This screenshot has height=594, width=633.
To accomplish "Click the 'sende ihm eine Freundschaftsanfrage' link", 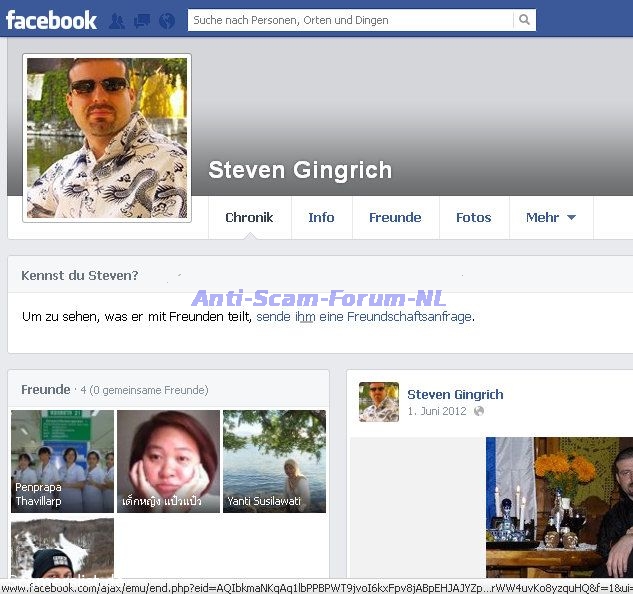I will tap(364, 316).
